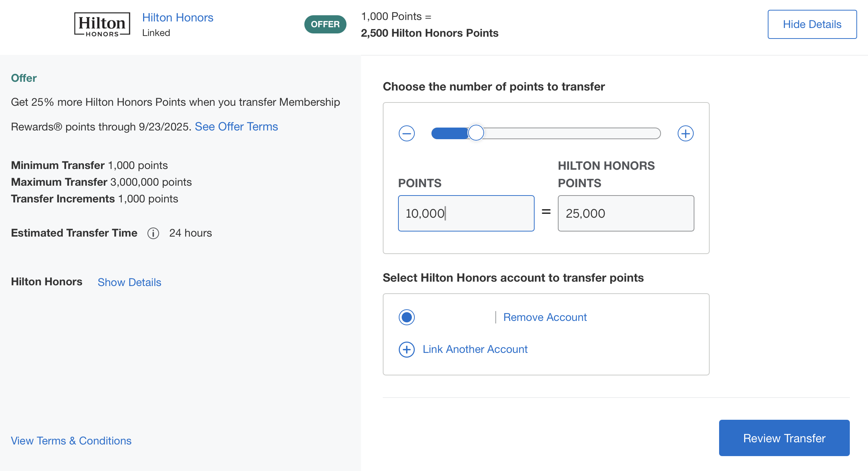Click the Hilton Honors logo

(x=102, y=24)
